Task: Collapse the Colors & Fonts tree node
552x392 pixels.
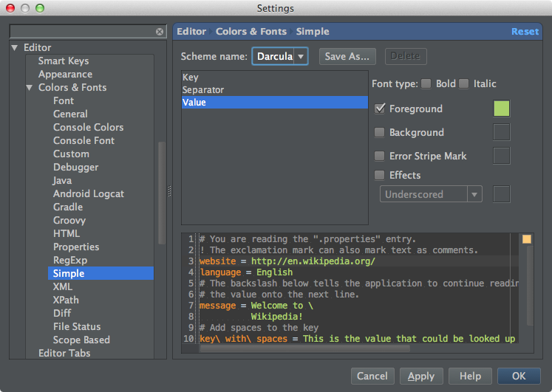Action: pos(30,88)
